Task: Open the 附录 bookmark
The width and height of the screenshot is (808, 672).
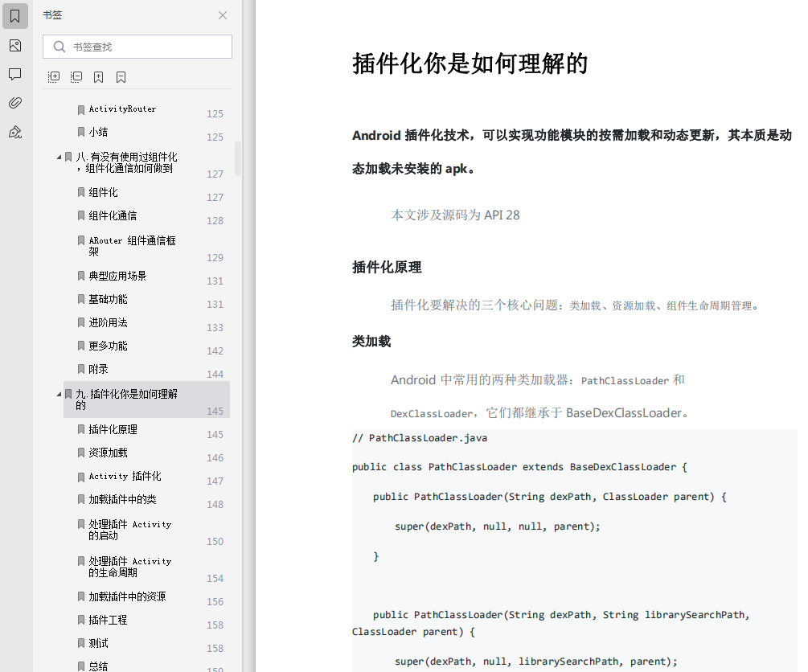Action: click(x=98, y=369)
